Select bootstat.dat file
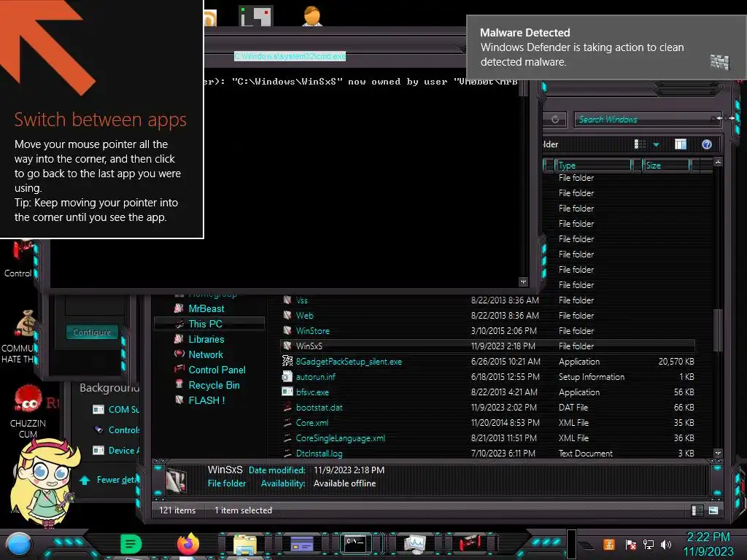 pos(320,407)
